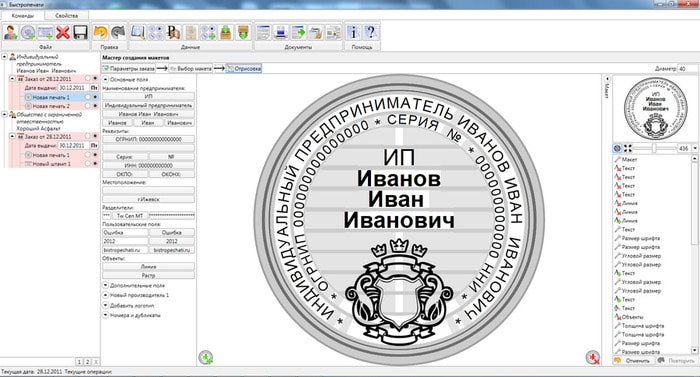This screenshot has width=700, height=377.
Task: Click the green plus icon at canvas bottom-left
Action: 205,357
